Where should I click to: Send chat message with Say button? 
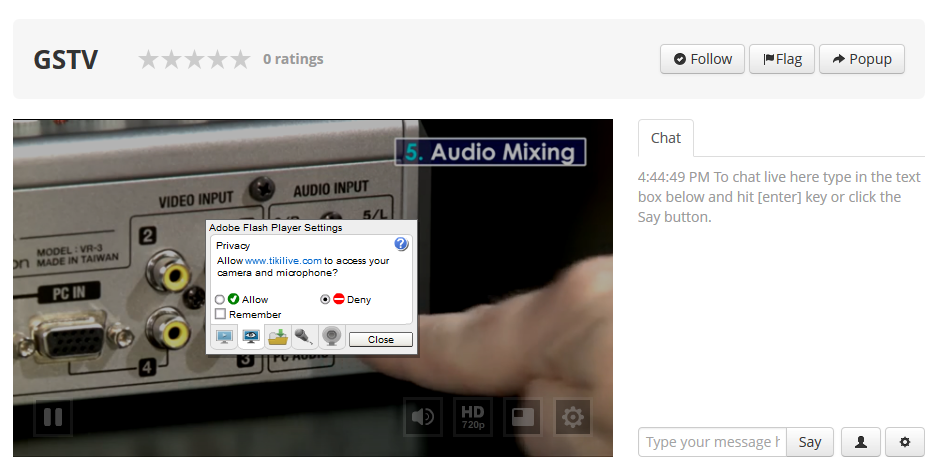pyautogui.click(x=810, y=442)
